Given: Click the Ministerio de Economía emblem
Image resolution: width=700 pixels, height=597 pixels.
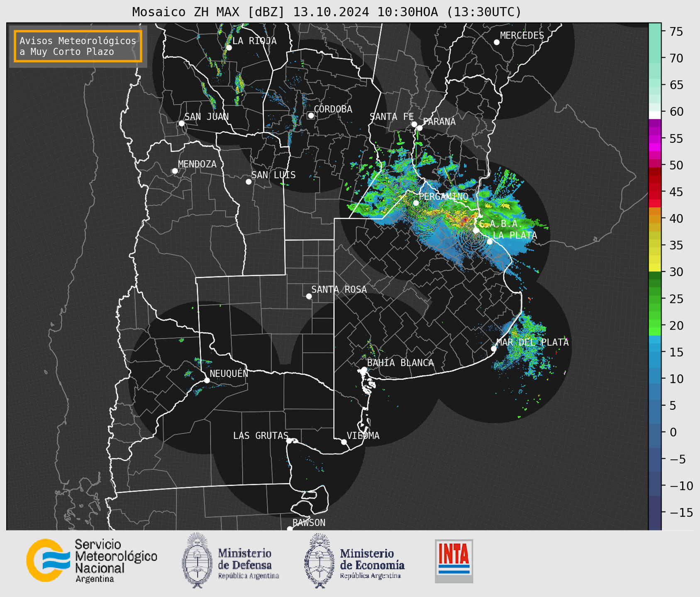Looking at the screenshot, I should point(320,560).
